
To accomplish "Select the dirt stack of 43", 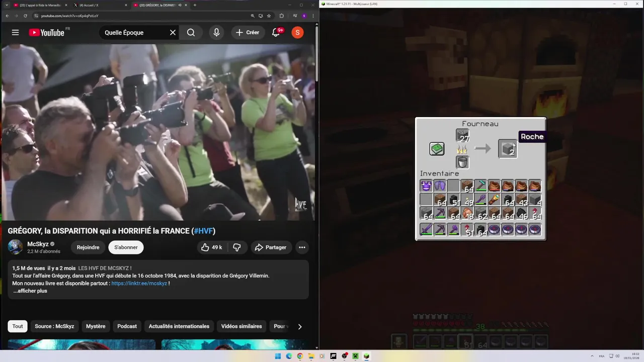I will click(521, 200).
